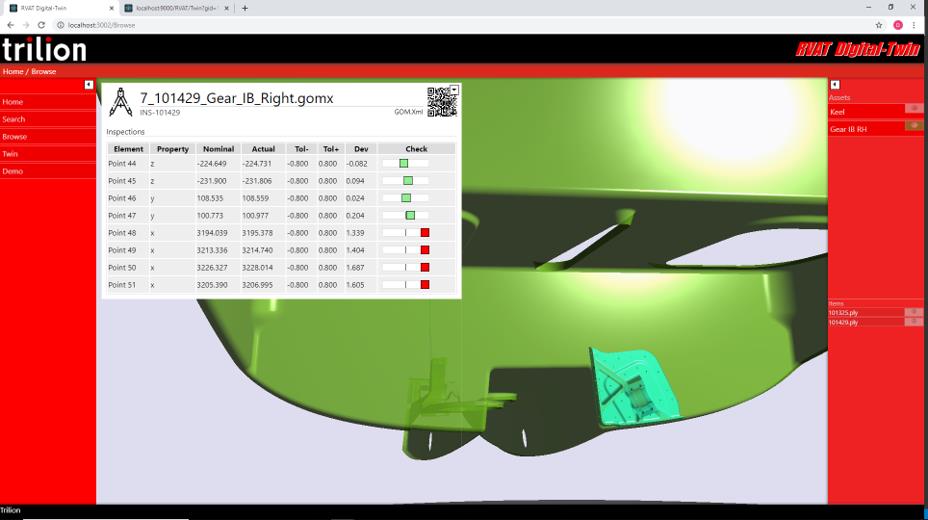Click the Check column header
Viewport: 928px width, 520px height.
click(x=416, y=149)
